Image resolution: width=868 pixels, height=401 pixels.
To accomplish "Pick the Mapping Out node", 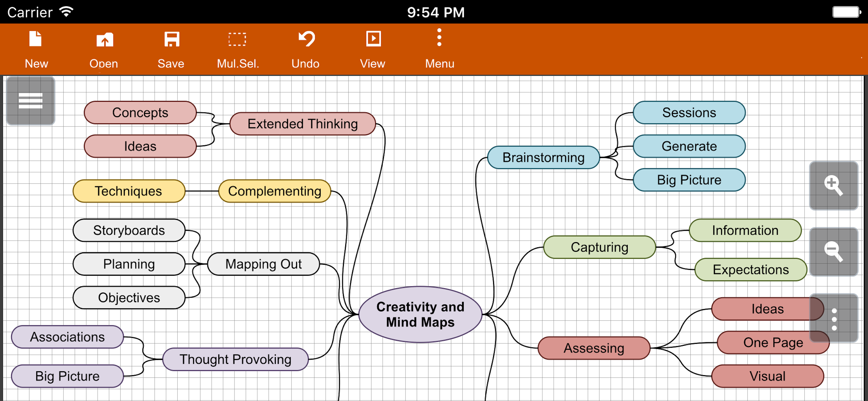I will [263, 264].
